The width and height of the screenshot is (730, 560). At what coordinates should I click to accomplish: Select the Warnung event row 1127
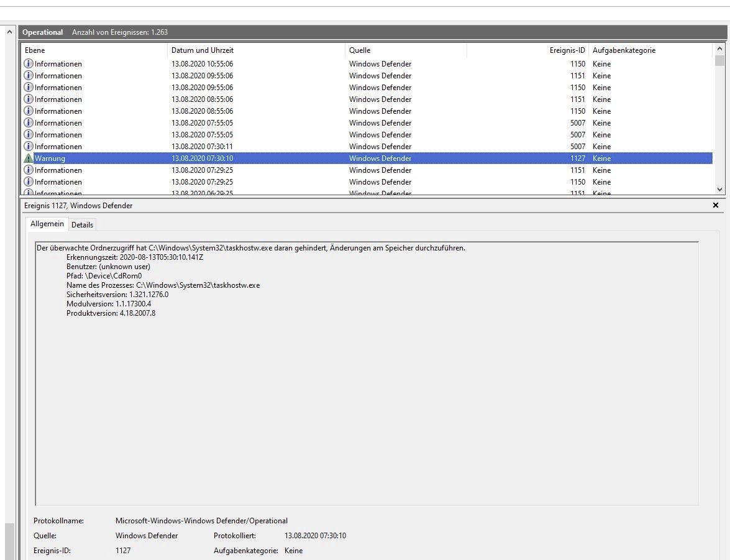(x=368, y=158)
